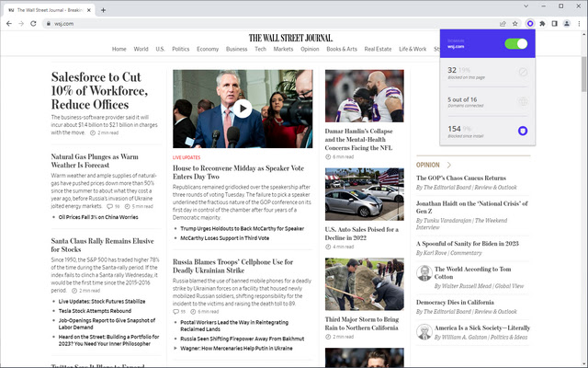Read Santa Claus Rally Remains Elusive story

[x=102, y=245]
